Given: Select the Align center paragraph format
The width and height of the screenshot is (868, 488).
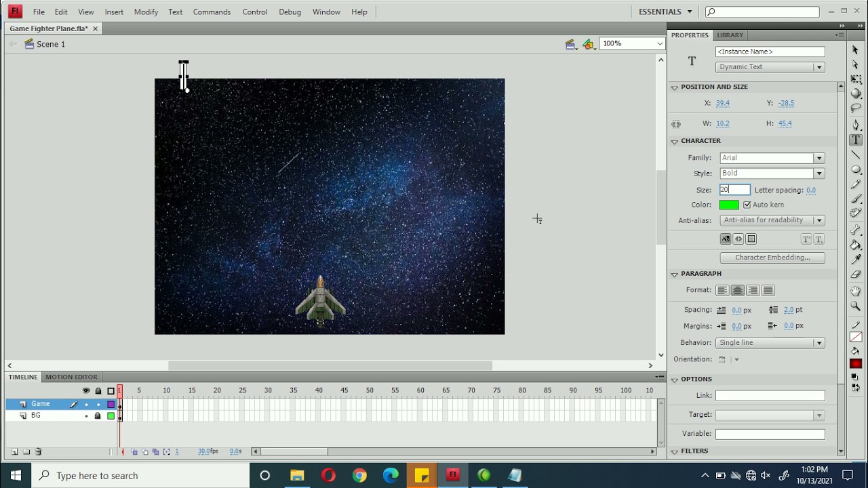Looking at the screenshot, I should (738, 290).
